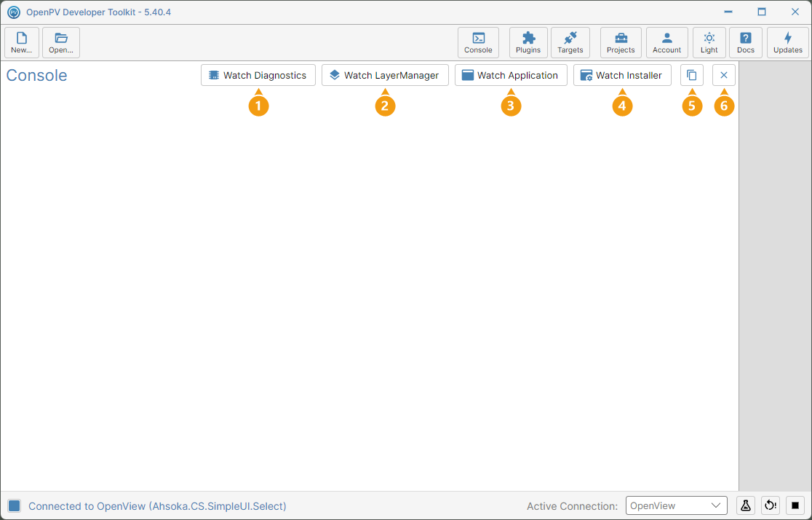Open the Console toolbar button
This screenshot has width=812, height=520.
478,42
